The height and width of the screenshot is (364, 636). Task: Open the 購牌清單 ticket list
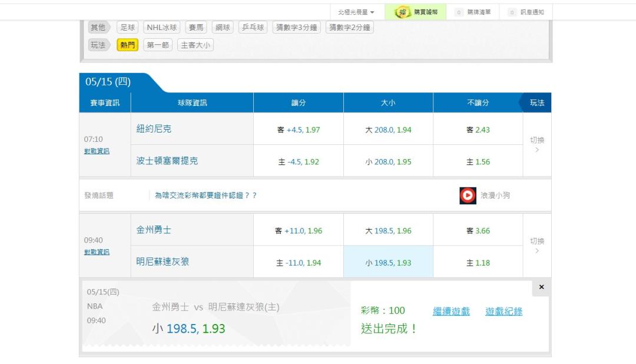coord(472,12)
